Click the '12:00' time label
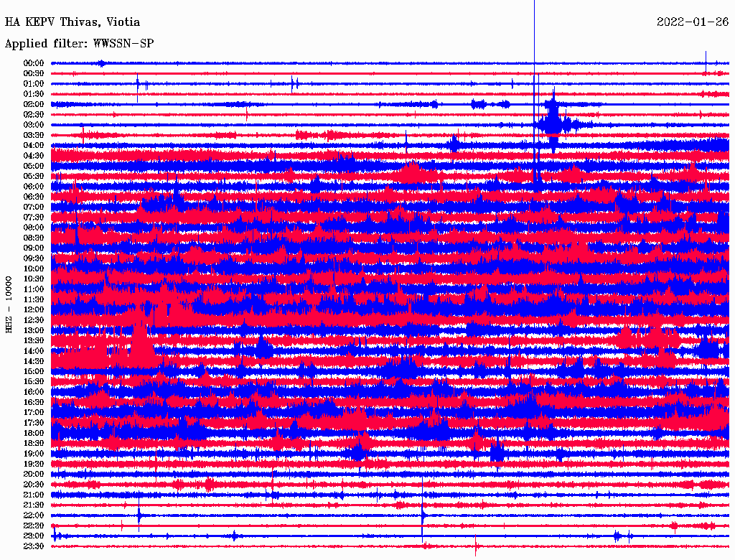Image resolution: width=735 pixels, height=560 pixels. point(34,310)
